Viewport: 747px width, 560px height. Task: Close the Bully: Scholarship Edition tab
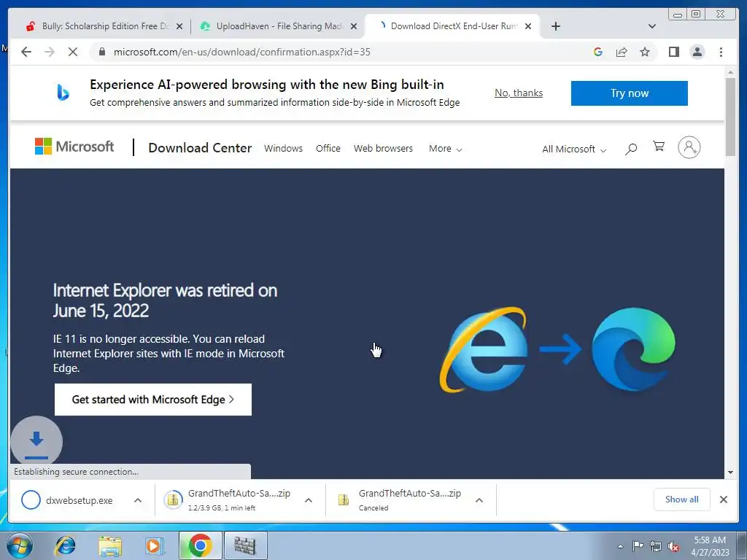(179, 27)
